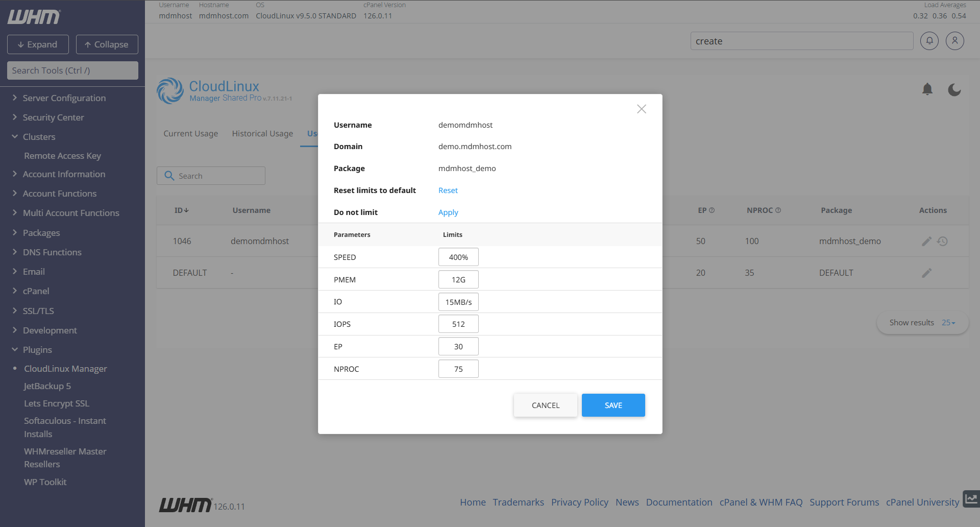Open Remote Access Key
The height and width of the screenshot is (527, 980).
coord(62,156)
